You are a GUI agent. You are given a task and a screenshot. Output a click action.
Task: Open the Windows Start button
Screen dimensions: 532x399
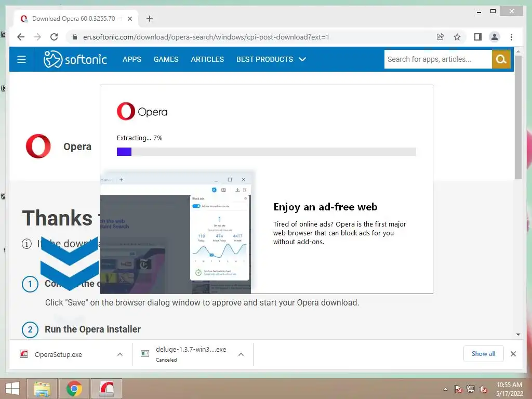[12, 389]
